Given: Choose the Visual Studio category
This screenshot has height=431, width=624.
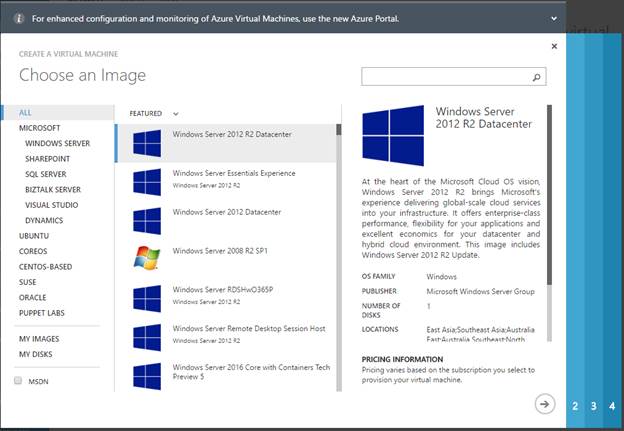Looking at the screenshot, I should click(x=52, y=205).
